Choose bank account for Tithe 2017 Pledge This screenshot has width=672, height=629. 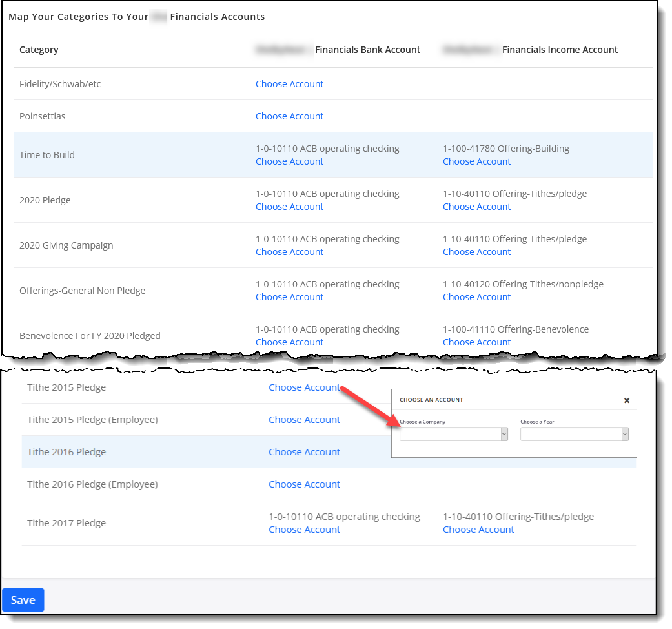pos(304,530)
